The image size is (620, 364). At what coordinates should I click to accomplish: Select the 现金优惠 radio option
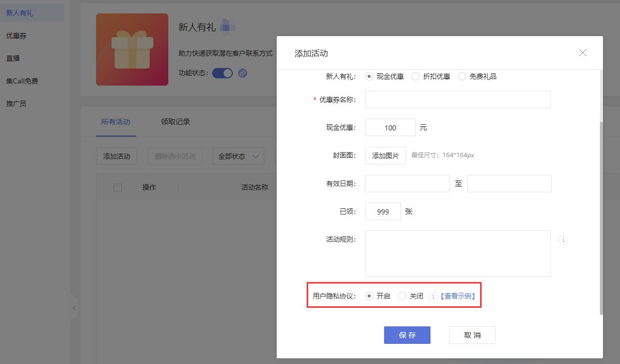coord(369,76)
